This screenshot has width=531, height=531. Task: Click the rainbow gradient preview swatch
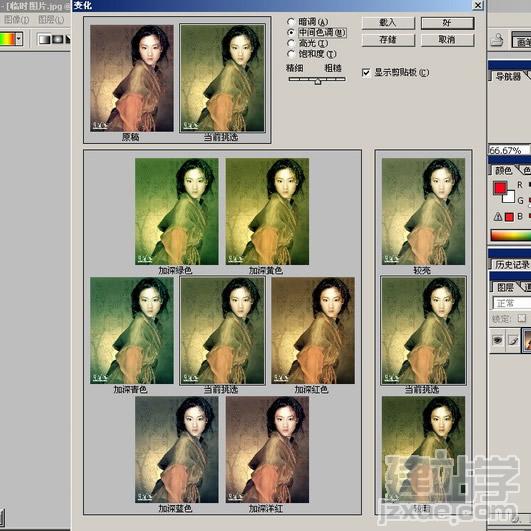click(x=7, y=39)
